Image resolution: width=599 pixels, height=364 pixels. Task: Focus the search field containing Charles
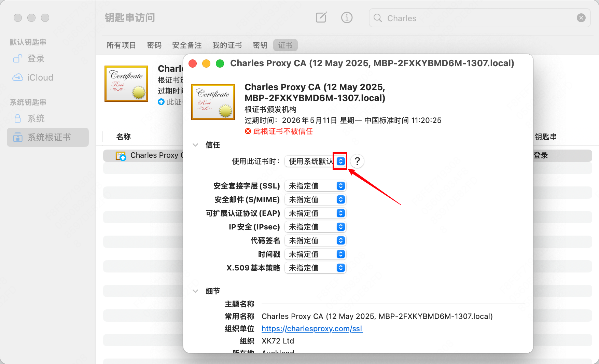pos(479,18)
